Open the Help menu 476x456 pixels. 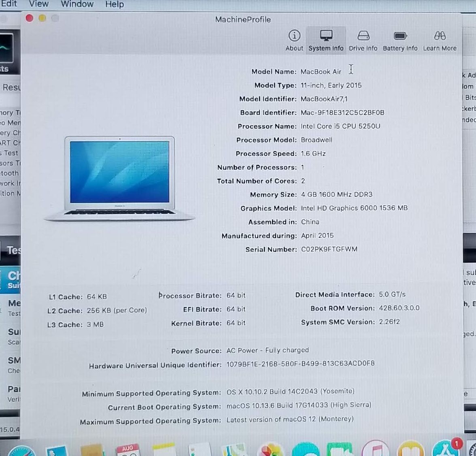(x=115, y=4)
